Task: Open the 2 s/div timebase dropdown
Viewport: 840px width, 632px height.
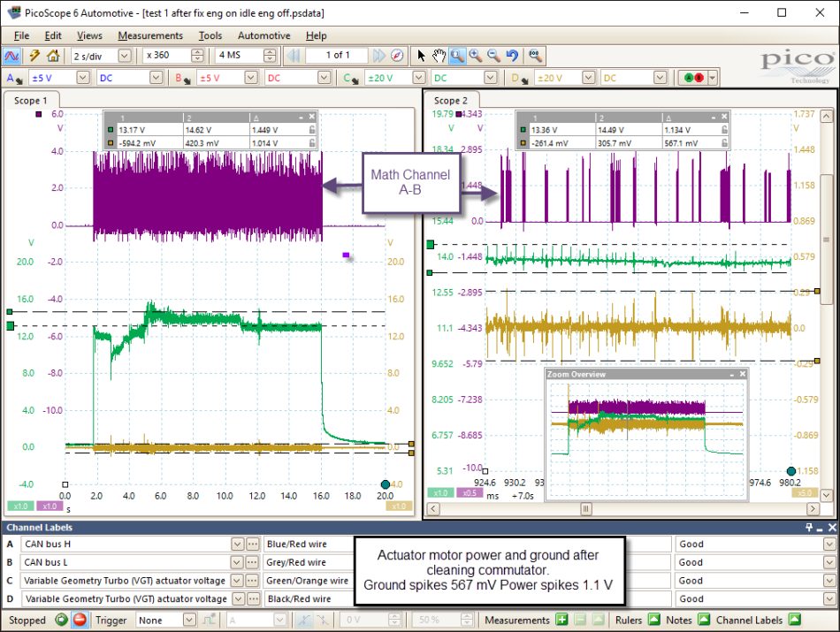Action: 125,55
